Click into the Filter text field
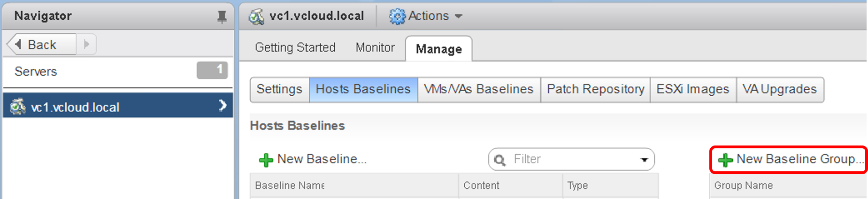The height and width of the screenshot is (199, 868). coord(570,160)
